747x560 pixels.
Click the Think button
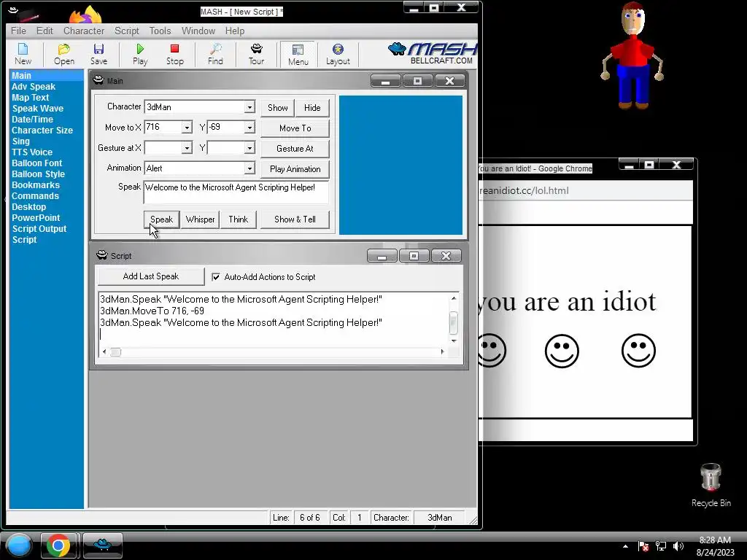coord(239,219)
